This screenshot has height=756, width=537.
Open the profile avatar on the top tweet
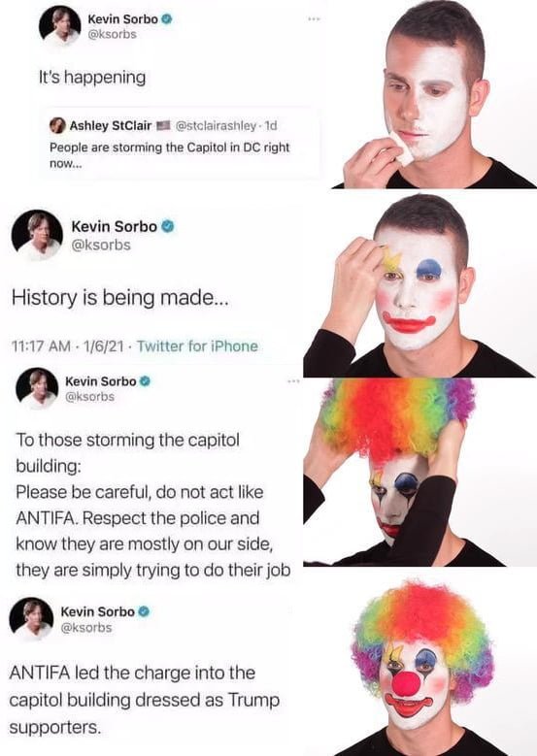60,27
